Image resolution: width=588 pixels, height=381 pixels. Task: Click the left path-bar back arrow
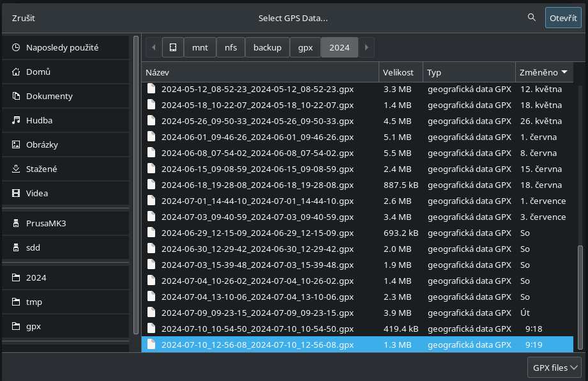154,47
